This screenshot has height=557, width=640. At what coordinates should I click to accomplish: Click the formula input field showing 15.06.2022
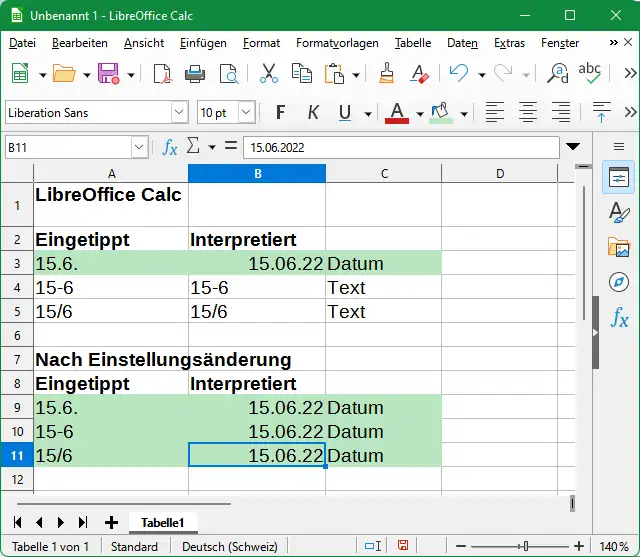click(x=400, y=147)
